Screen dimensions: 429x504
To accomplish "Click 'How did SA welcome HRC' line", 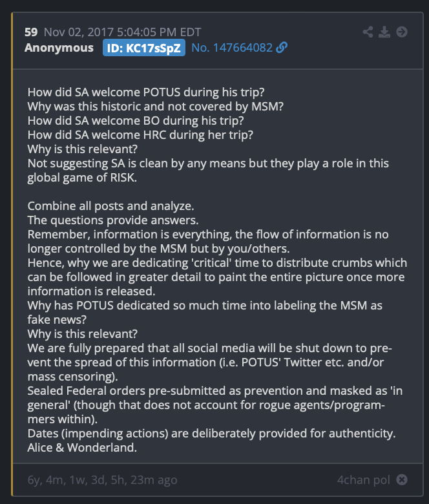I will coord(140,135).
